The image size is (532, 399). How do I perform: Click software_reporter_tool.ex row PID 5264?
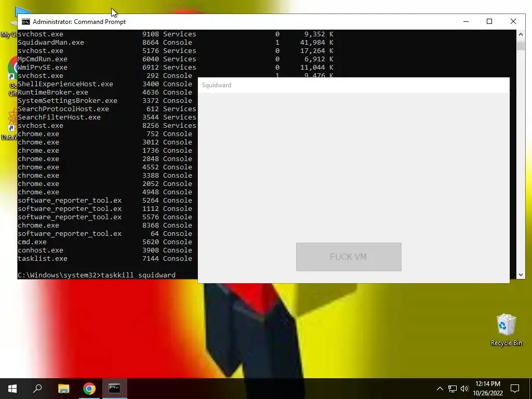point(107,200)
